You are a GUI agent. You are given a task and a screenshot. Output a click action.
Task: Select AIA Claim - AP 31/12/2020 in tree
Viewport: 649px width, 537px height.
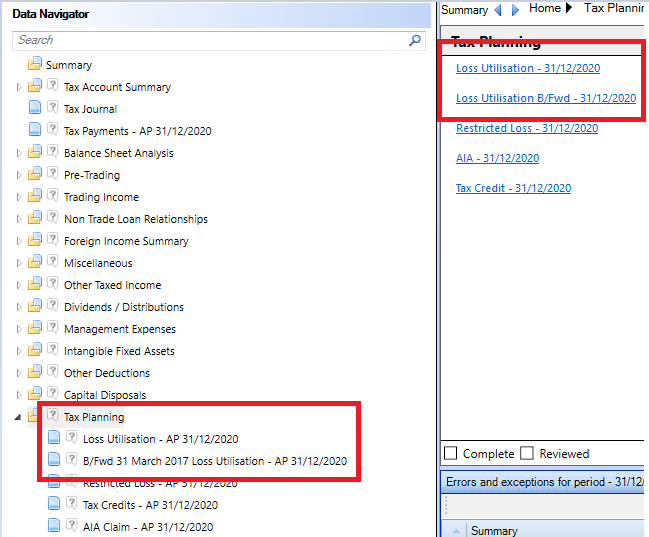tap(148, 527)
